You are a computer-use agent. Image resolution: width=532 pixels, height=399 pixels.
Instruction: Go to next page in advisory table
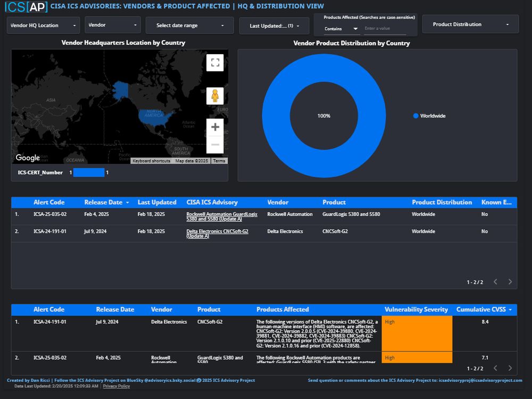510,281
